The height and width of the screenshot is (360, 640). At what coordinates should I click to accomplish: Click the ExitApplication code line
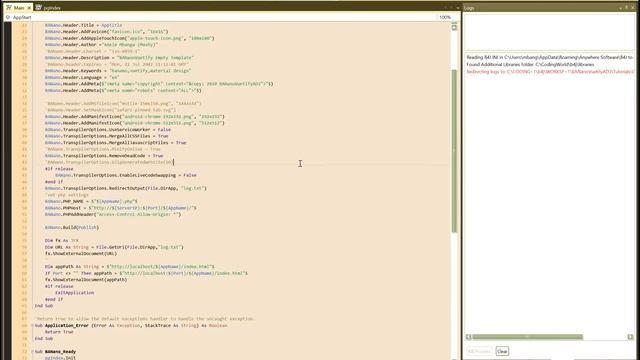pyautogui.click(x=74, y=293)
